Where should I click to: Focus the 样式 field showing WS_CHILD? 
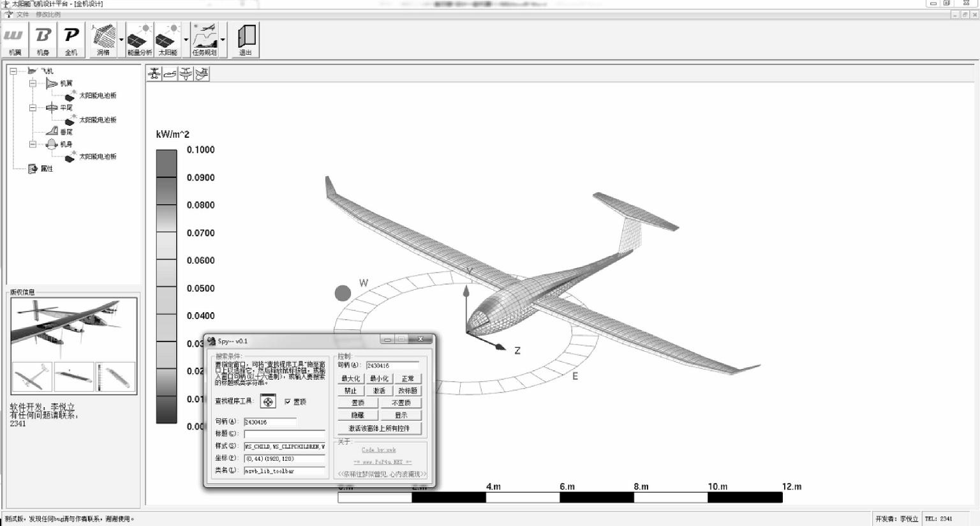pos(285,446)
